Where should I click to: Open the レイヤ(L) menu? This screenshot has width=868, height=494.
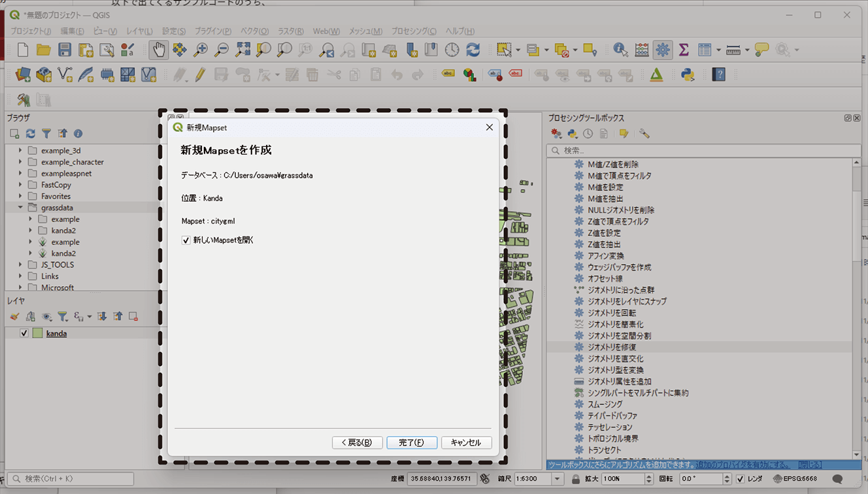pyautogui.click(x=139, y=31)
